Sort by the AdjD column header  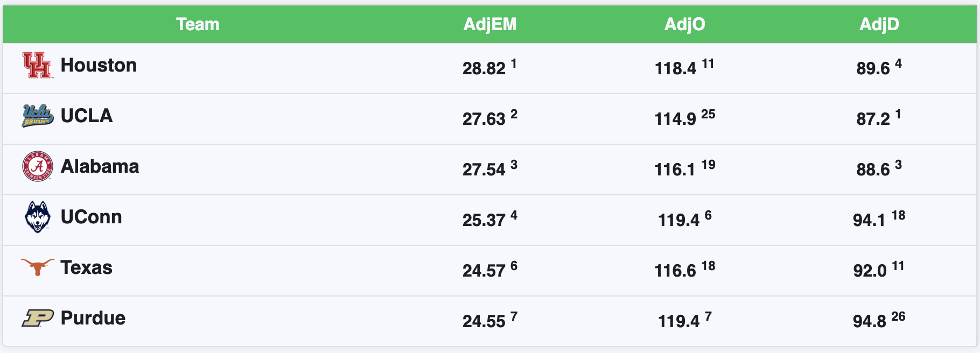click(x=879, y=24)
